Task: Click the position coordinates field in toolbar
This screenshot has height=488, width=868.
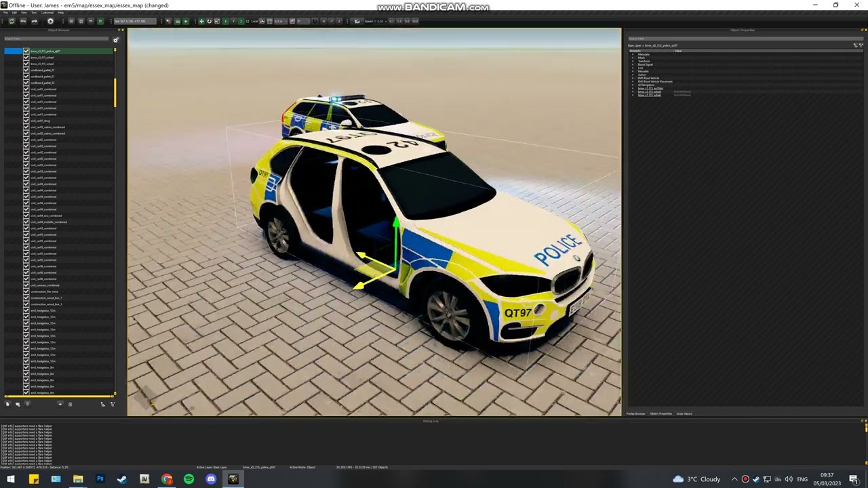Action: tap(135, 22)
